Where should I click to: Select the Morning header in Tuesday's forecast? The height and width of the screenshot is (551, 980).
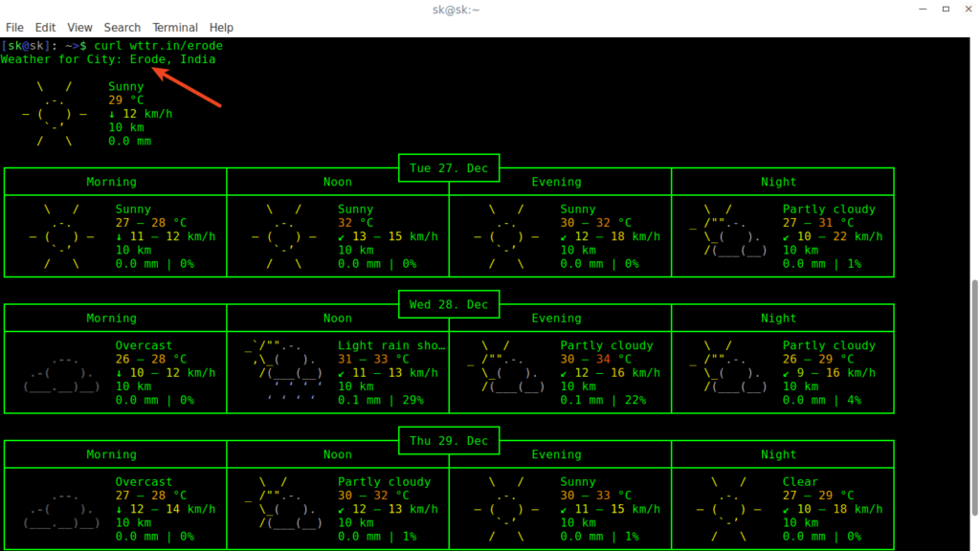tap(111, 182)
